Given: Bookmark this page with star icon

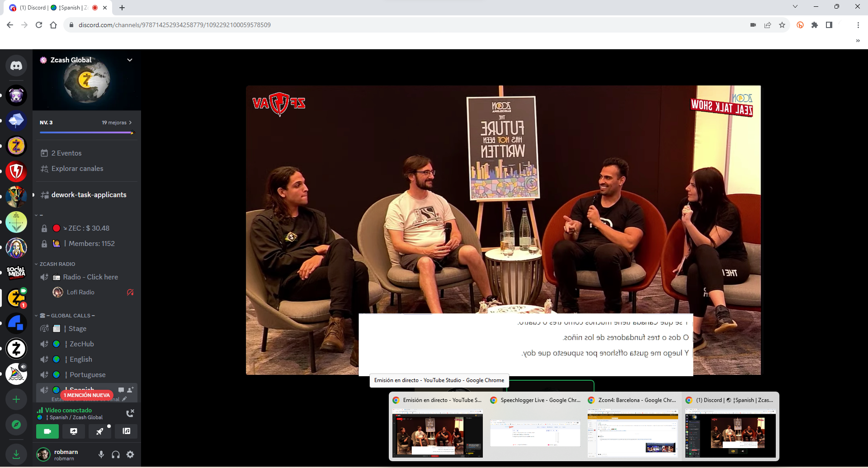Looking at the screenshot, I should pyautogui.click(x=782, y=25).
